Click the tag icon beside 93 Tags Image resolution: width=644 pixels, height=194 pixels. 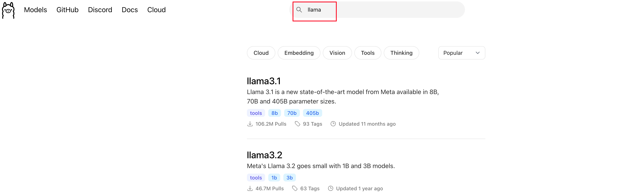297,124
